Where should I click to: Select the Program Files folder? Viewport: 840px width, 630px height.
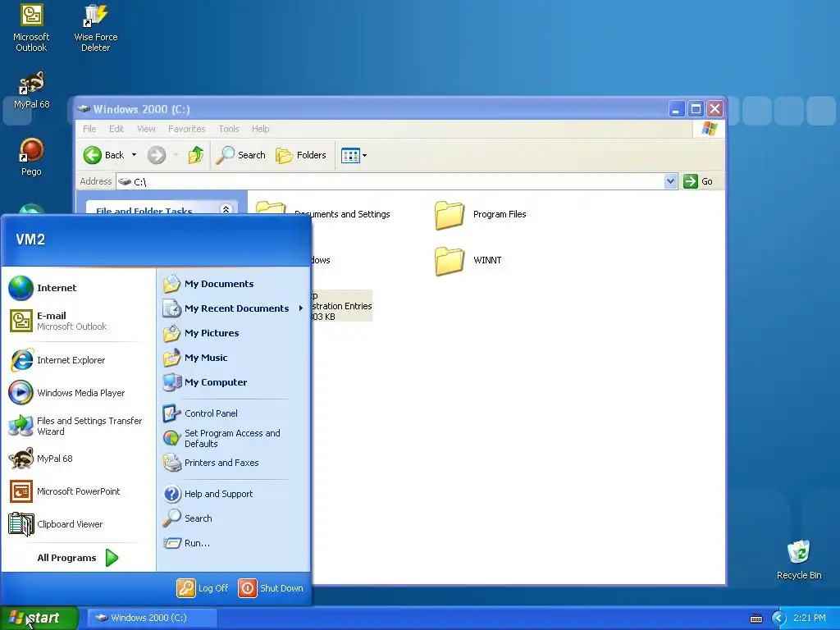click(481, 214)
